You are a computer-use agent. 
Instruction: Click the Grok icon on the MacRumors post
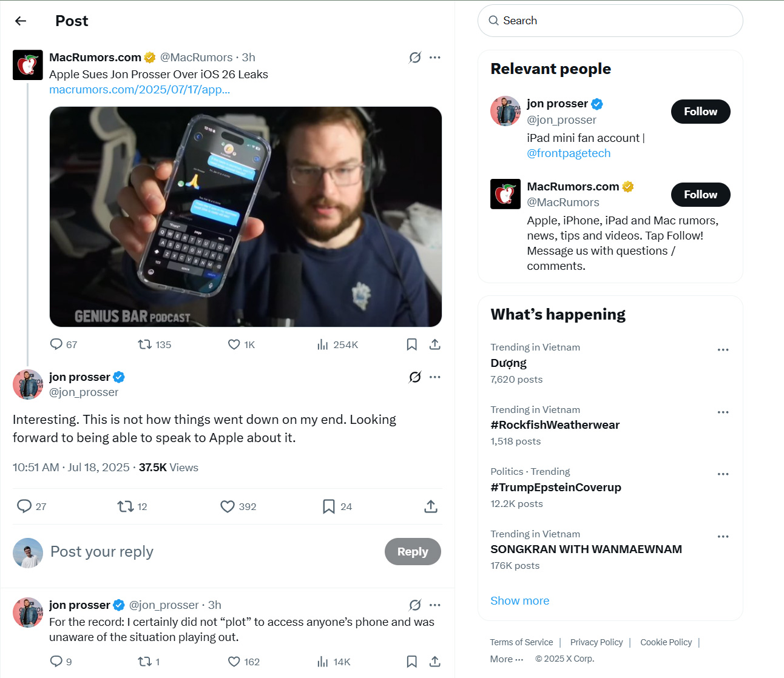415,58
